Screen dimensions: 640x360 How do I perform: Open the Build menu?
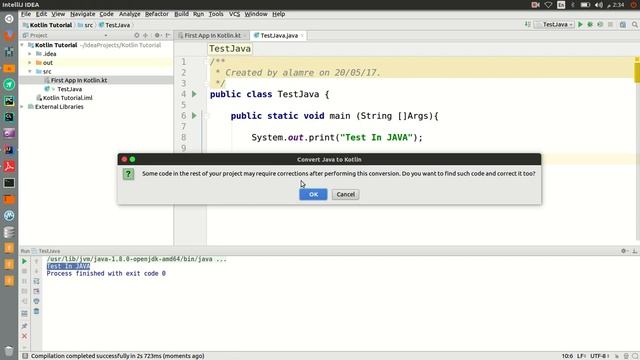[181, 14]
